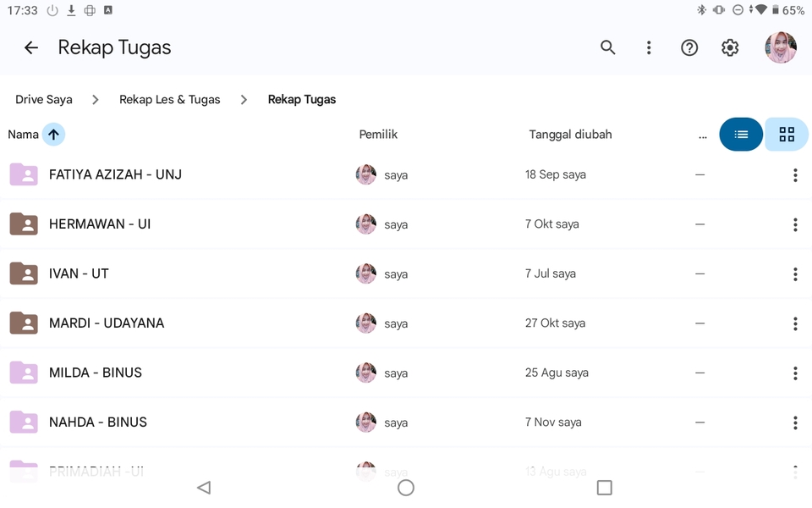The image size is (812, 508).
Task: Open the FATIYA AZIZAH - UNJ folder icon
Action: click(x=24, y=175)
